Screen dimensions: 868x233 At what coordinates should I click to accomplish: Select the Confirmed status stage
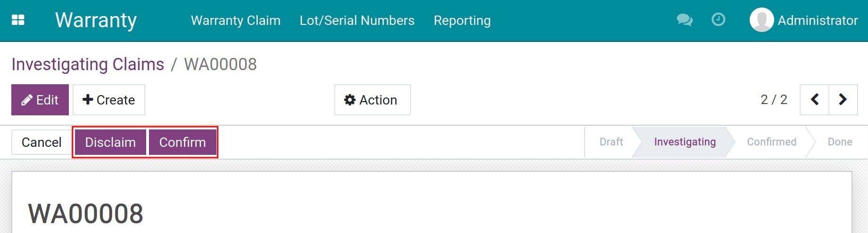771,142
